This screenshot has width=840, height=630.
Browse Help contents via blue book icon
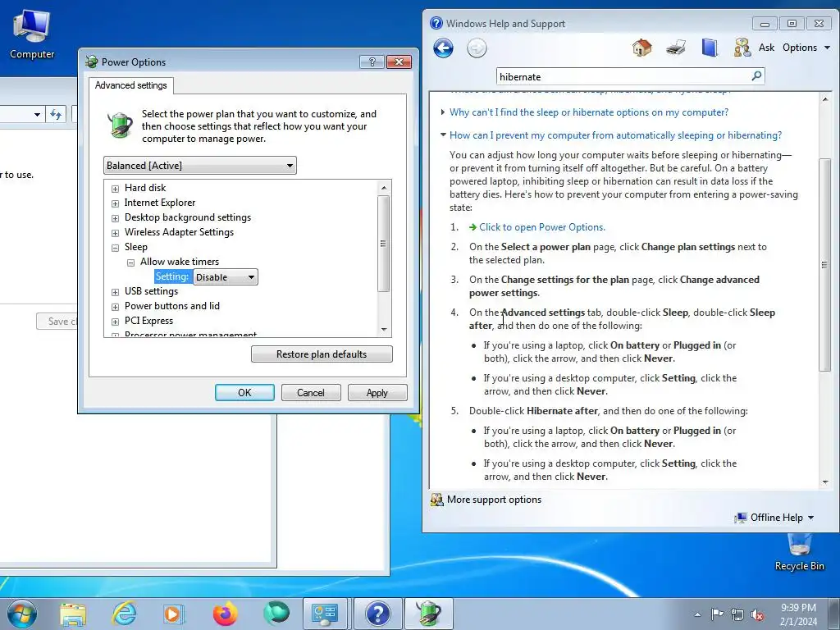coord(710,48)
